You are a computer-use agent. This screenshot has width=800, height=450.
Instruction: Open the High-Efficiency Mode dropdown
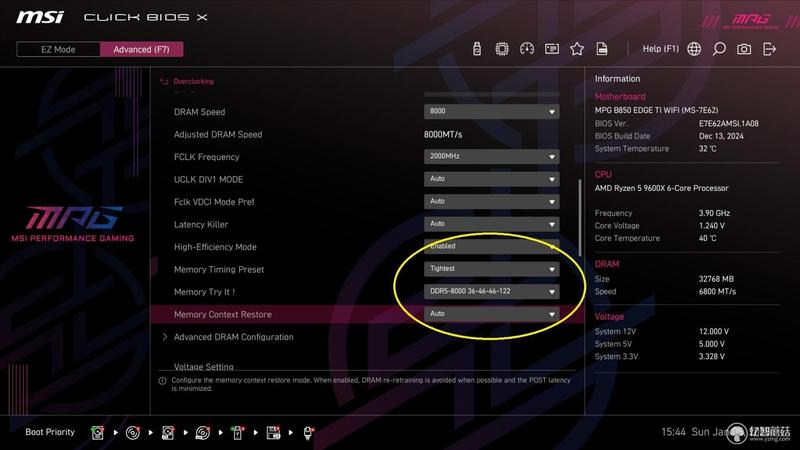click(x=491, y=246)
